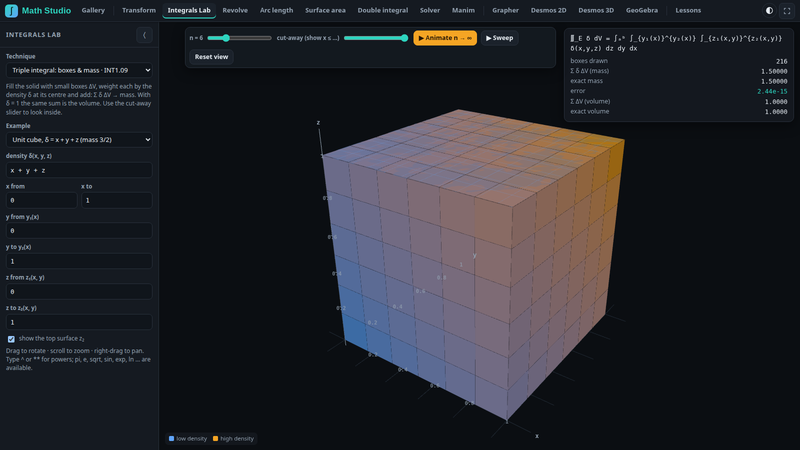Go to the GeoGebra tab
Screen dimensions: 800x450
click(642, 10)
